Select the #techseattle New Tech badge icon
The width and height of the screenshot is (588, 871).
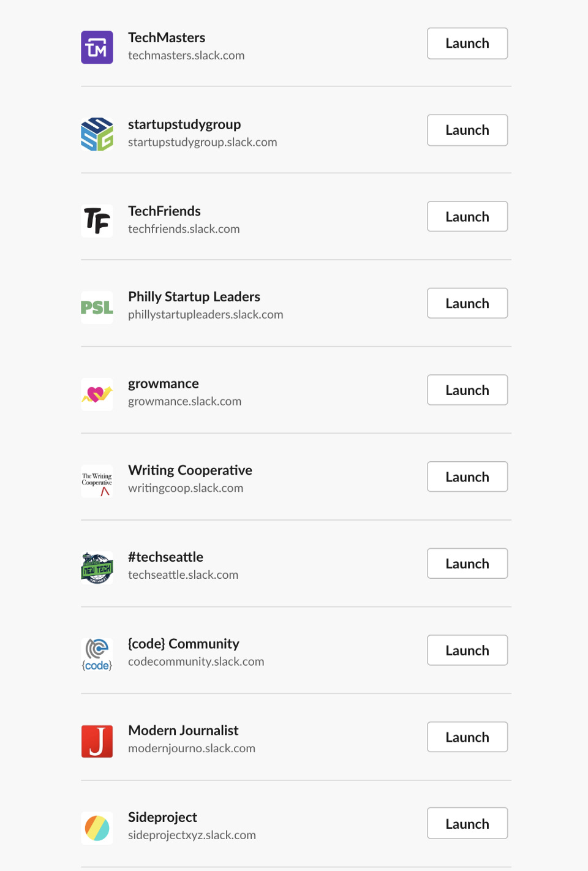(97, 568)
